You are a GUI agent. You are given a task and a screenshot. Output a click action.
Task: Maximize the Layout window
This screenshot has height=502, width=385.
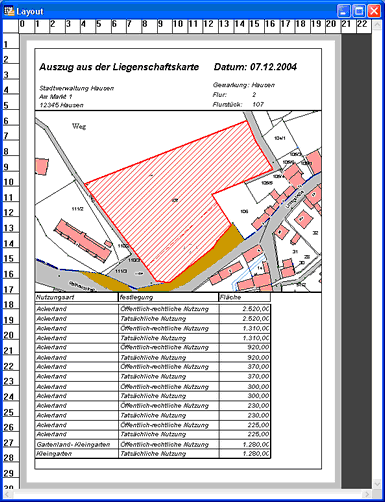pyautogui.click(x=359, y=11)
